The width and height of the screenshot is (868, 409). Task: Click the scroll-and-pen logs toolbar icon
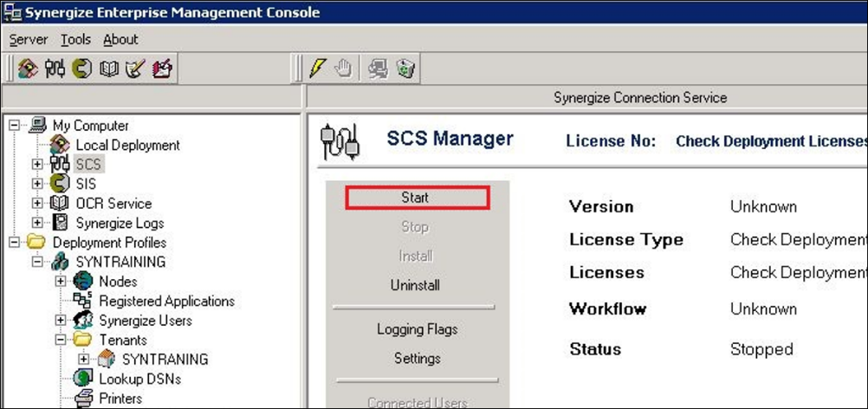point(136,69)
